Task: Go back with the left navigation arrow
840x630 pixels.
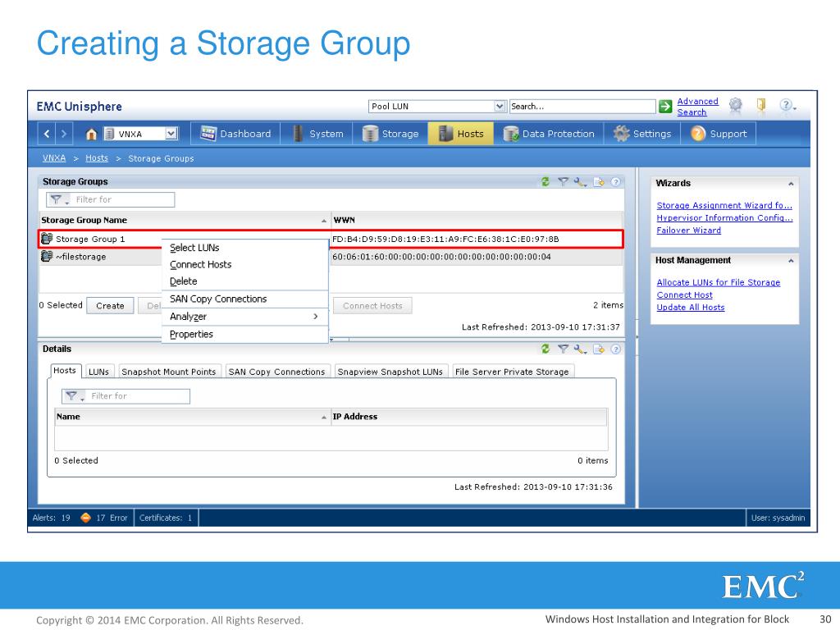Action: click(47, 134)
